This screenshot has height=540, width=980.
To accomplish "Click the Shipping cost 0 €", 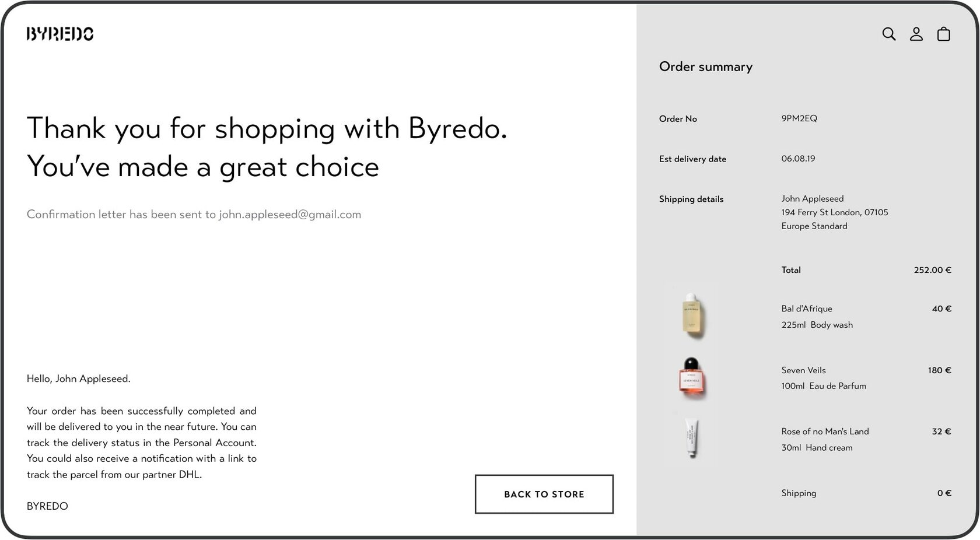I will [944, 493].
